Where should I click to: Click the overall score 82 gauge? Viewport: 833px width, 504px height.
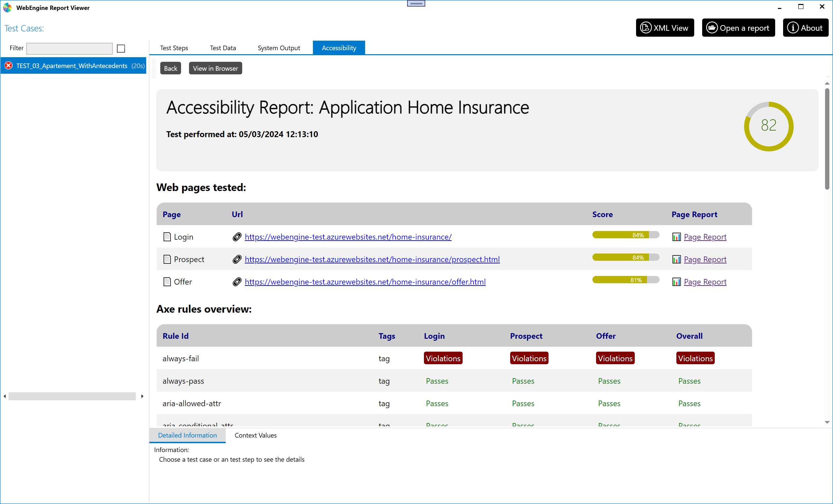click(769, 126)
